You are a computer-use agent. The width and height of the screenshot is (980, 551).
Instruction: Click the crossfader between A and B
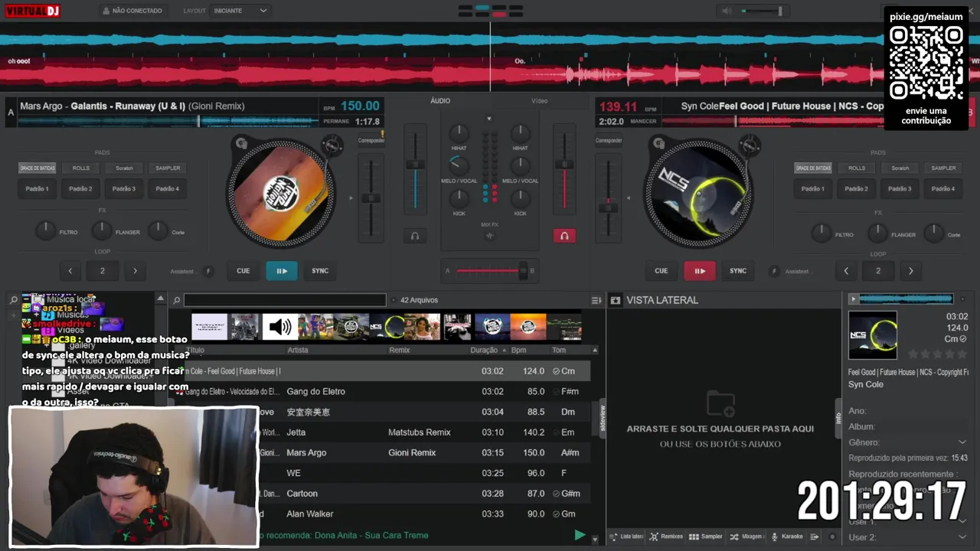[490, 270]
